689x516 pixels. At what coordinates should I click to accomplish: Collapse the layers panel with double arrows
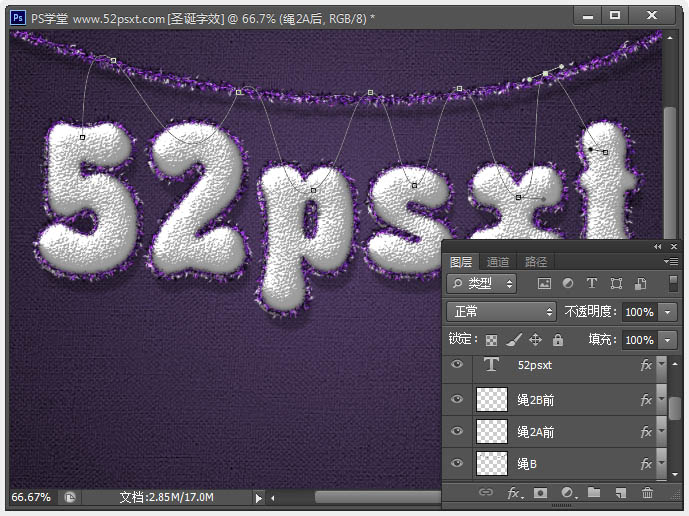click(x=657, y=247)
